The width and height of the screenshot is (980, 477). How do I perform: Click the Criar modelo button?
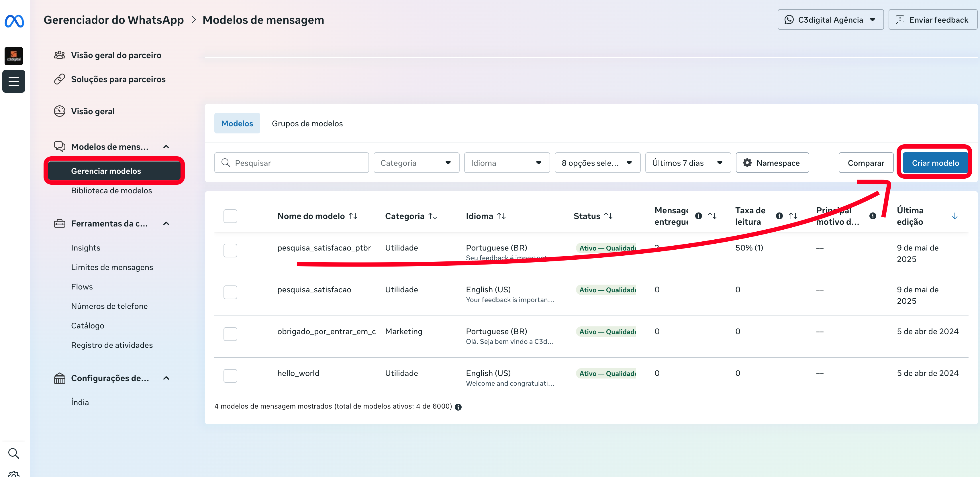[936, 163]
